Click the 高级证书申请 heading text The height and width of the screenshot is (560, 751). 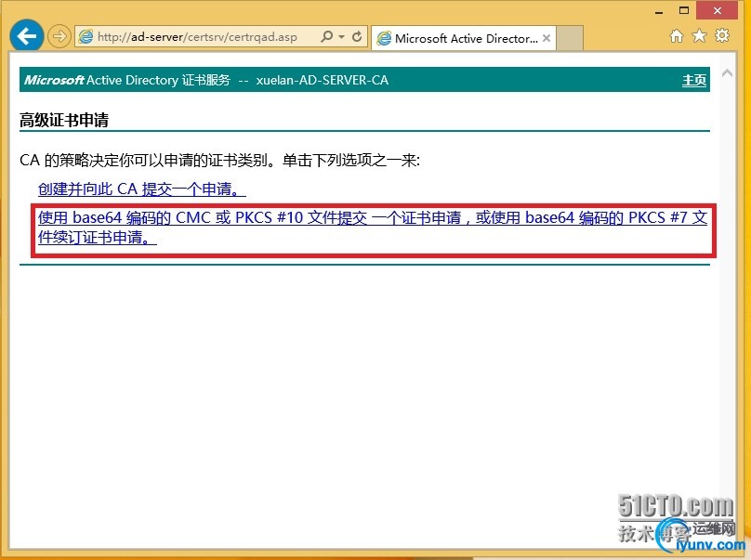(64, 120)
